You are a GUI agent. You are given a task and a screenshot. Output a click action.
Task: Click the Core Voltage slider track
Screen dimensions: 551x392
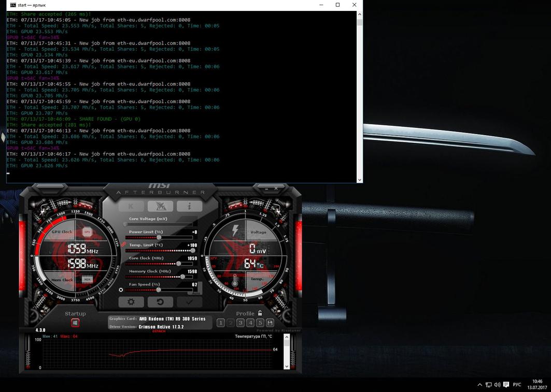pyautogui.click(x=159, y=224)
